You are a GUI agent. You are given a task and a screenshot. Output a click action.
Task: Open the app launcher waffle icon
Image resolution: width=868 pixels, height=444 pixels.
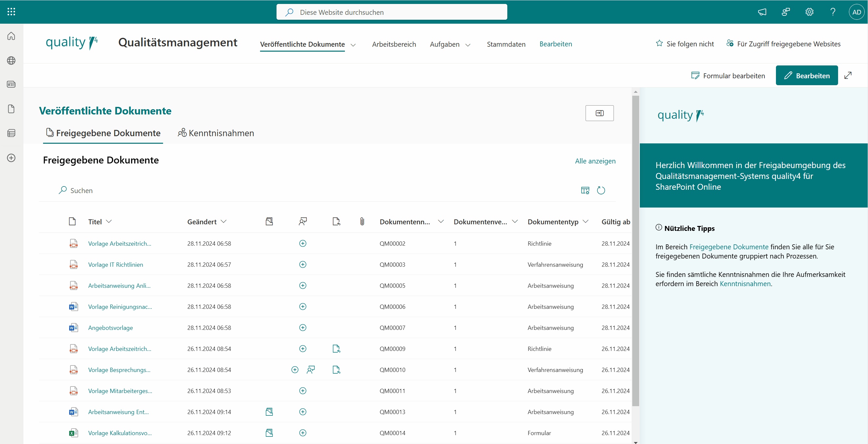tap(11, 12)
